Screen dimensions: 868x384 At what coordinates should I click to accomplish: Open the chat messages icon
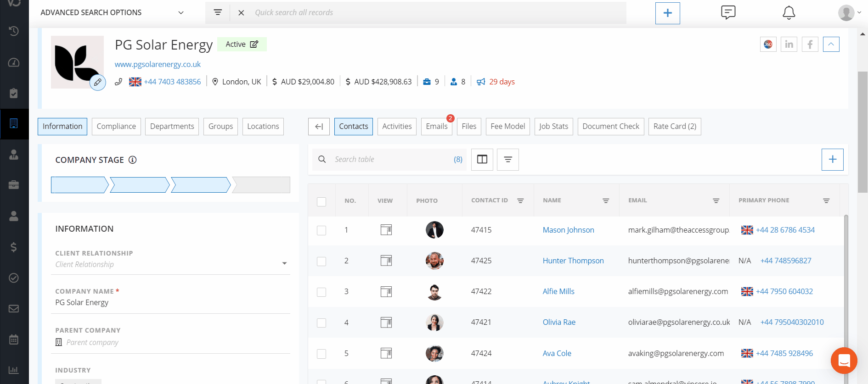[x=728, y=12]
